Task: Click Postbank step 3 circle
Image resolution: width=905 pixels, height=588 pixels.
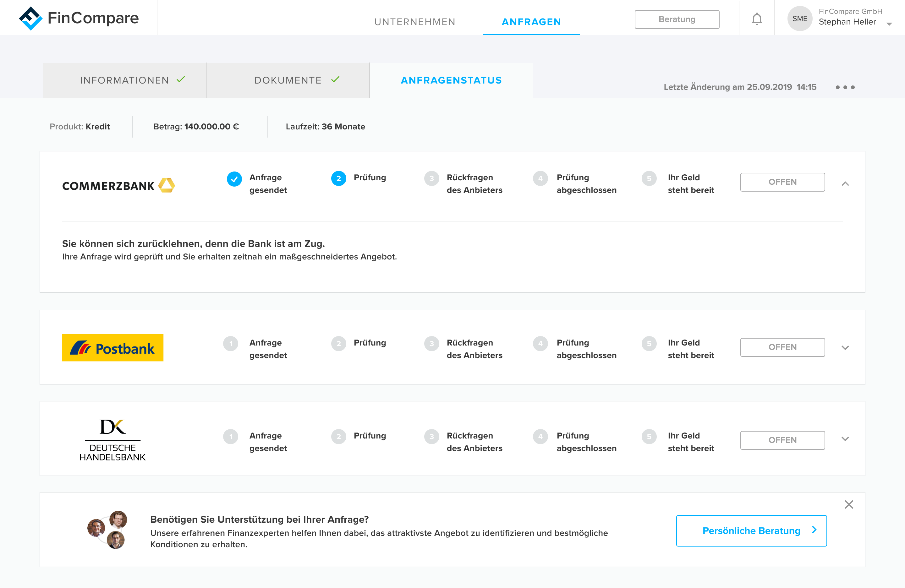Action: (x=431, y=344)
